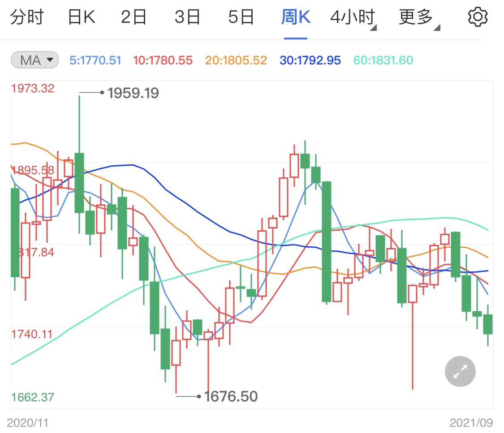Switch to the 日K tab
Viewport: 504px width, 433px height.
pos(82,17)
